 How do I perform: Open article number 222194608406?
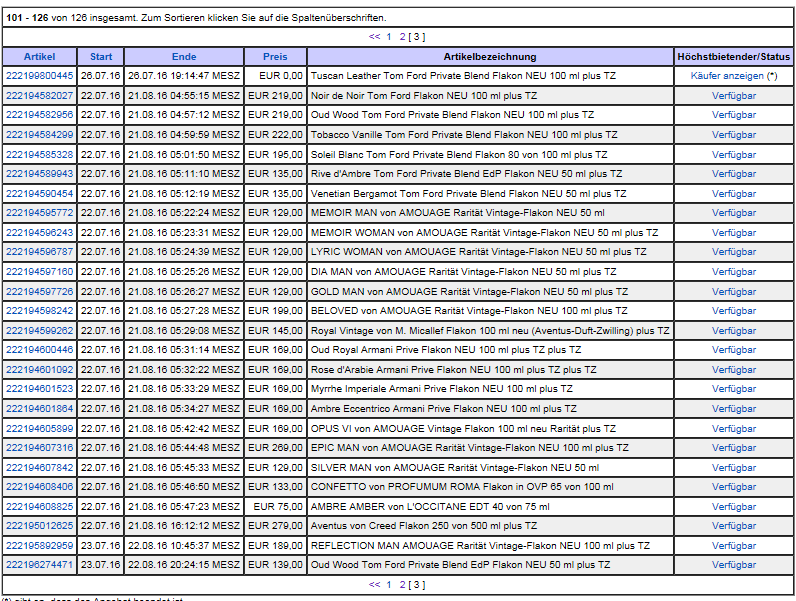click(x=40, y=487)
